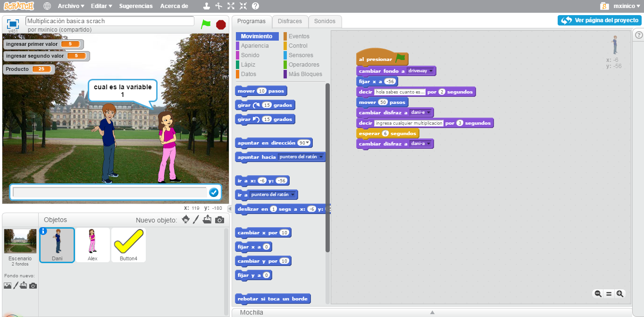Expand the puntero del ratón dropdown in apuntar hacia
The height and width of the screenshot is (317, 644).
pyautogui.click(x=321, y=157)
